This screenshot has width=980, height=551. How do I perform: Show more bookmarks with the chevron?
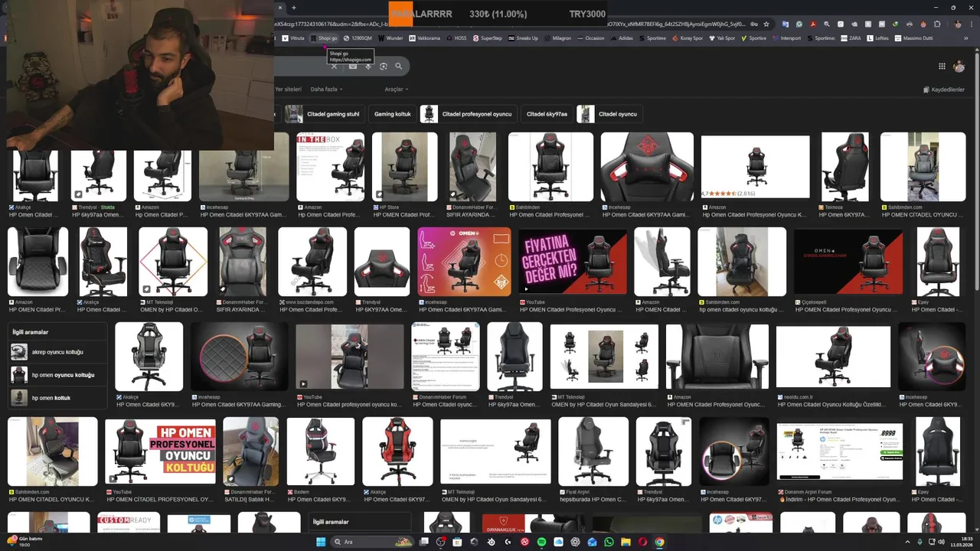[966, 38]
